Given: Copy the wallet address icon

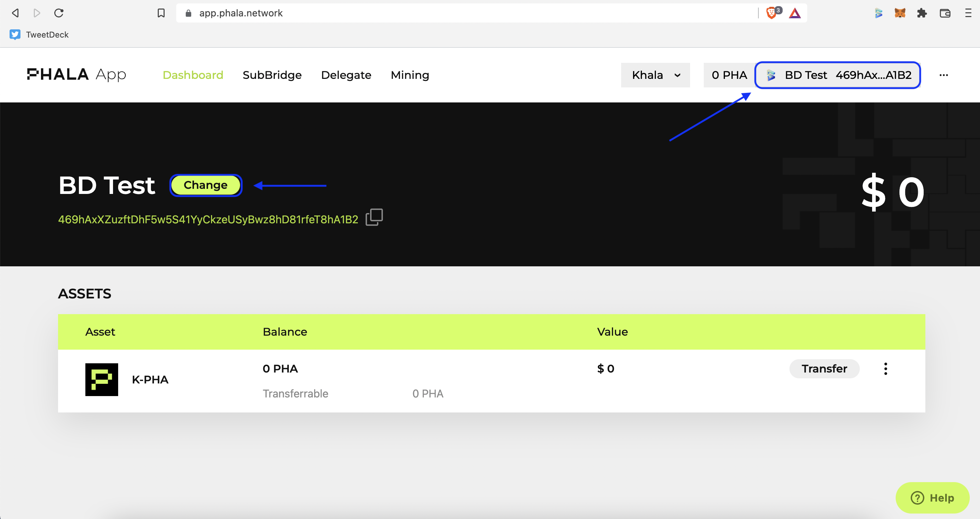Looking at the screenshot, I should point(374,217).
